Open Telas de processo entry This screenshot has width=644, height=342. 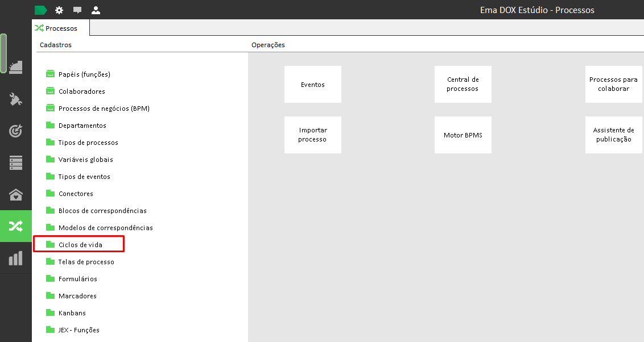pyautogui.click(x=86, y=262)
